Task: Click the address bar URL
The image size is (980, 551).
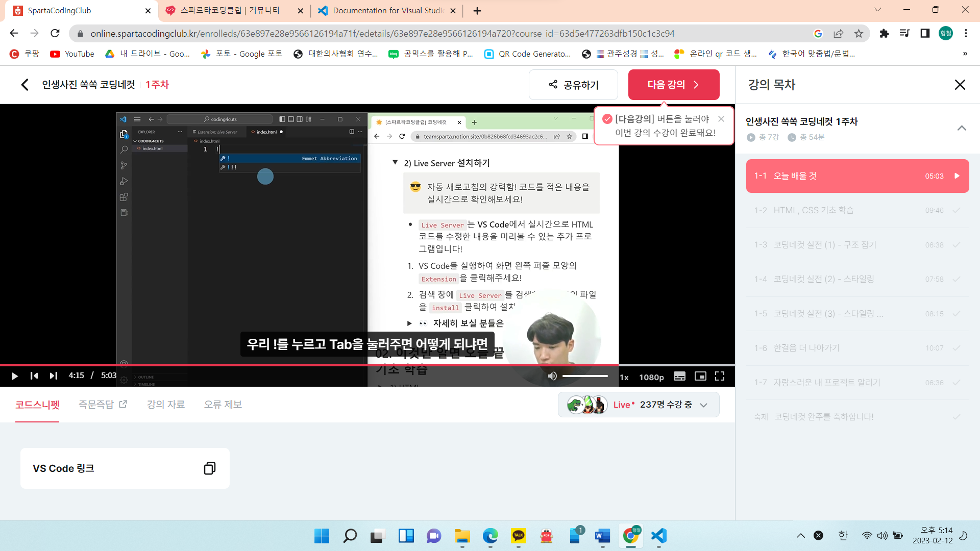Action: point(383,33)
